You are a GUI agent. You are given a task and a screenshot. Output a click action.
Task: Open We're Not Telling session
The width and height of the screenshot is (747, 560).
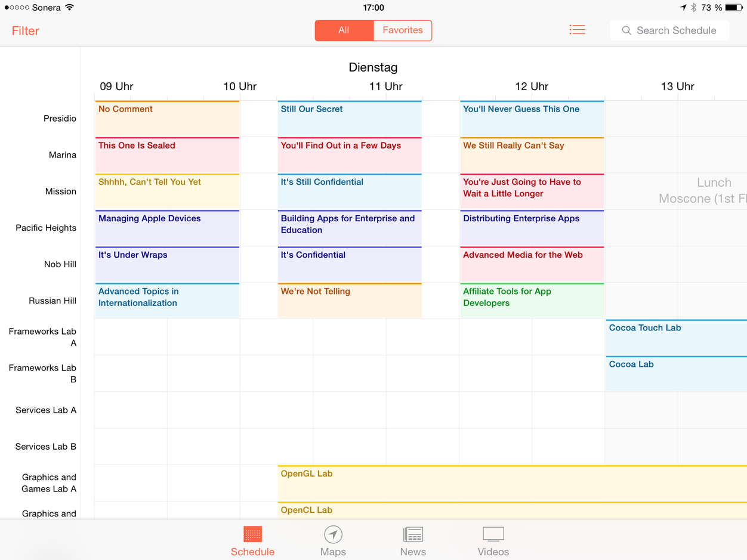(350, 301)
